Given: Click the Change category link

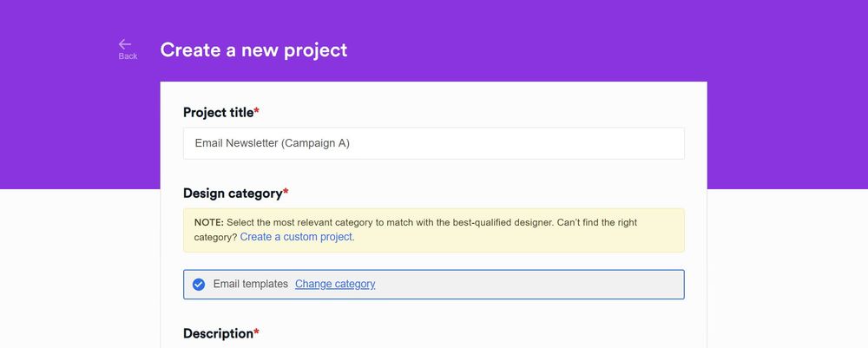Looking at the screenshot, I should (335, 284).
